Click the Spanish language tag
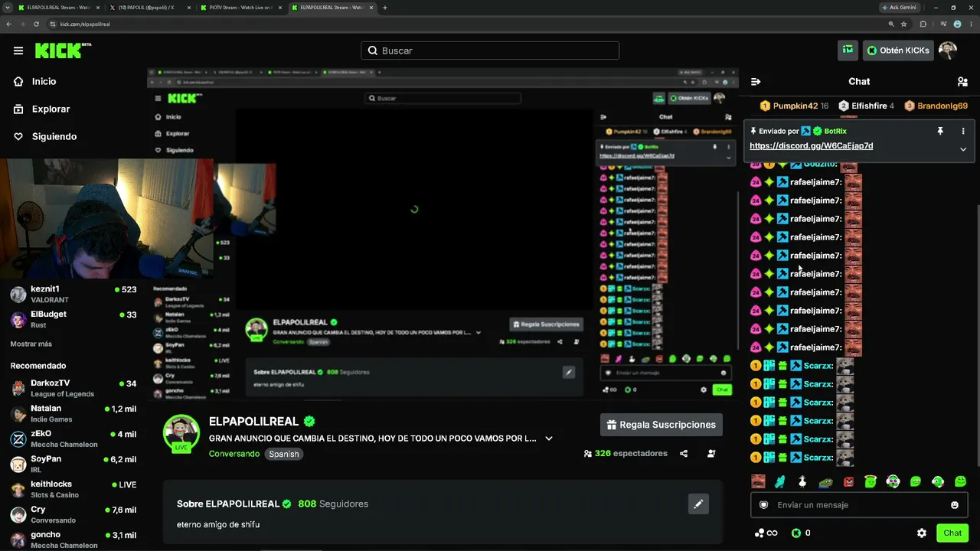Image resolution: width=980 pixels, height=551 pixels. [x=284, y=454]
